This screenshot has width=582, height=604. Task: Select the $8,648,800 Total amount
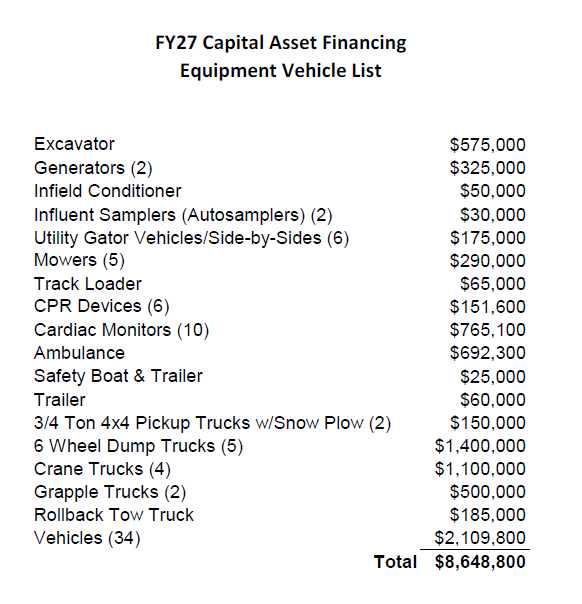point(480,562)
